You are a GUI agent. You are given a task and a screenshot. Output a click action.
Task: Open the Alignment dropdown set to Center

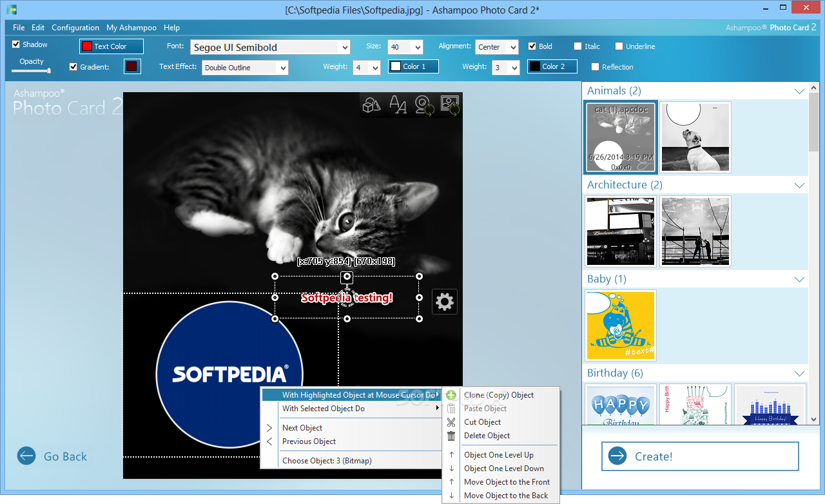pos(497,47)
